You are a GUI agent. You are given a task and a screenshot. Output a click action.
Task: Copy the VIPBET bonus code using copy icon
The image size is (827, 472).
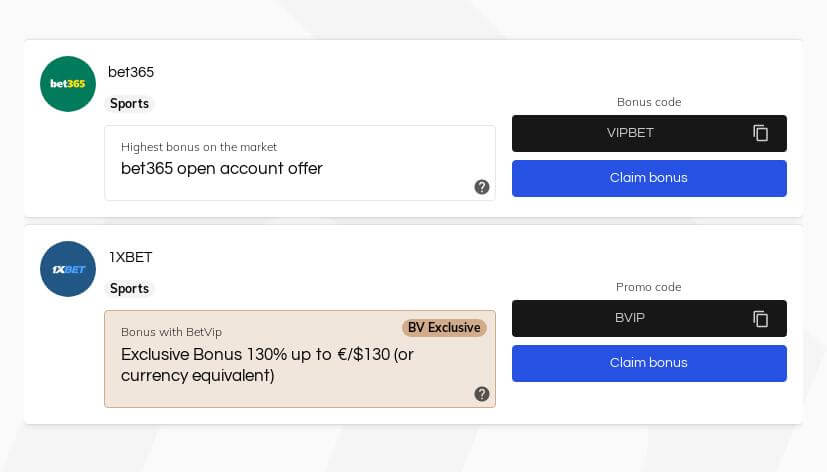coord(760,133)
